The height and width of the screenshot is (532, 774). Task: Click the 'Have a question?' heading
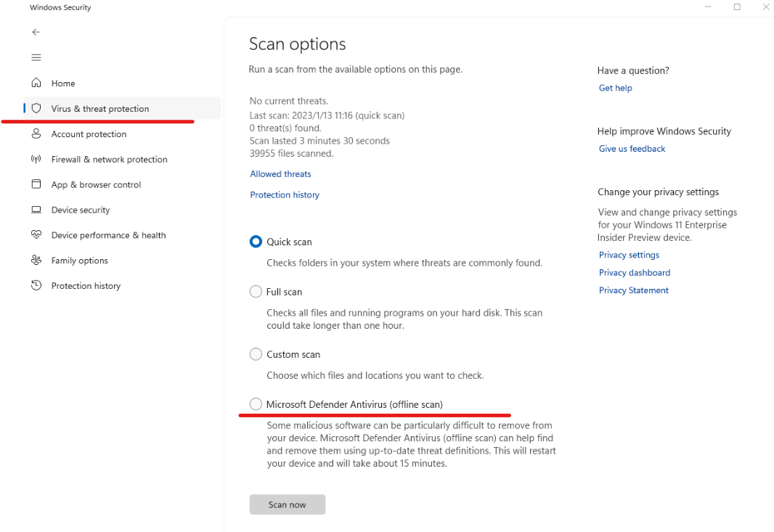pos(633,70)
